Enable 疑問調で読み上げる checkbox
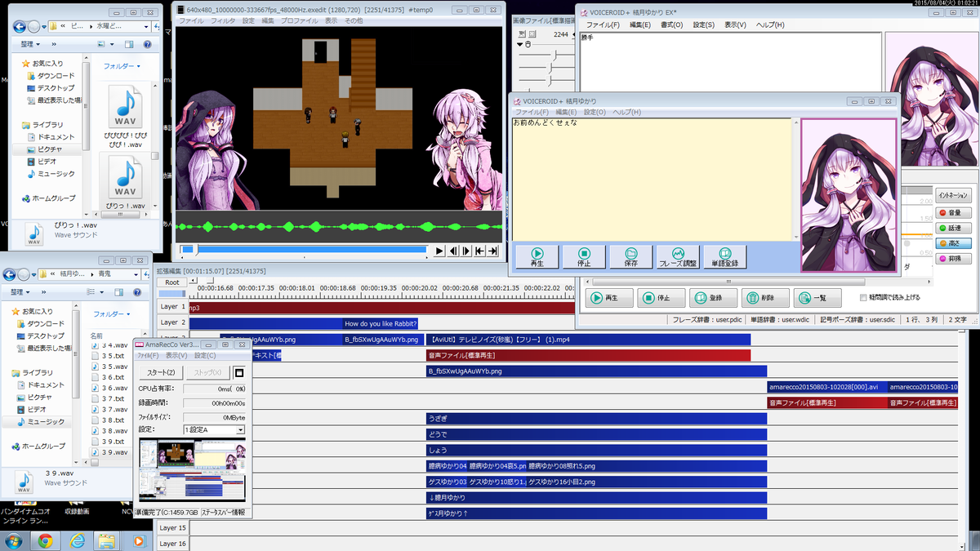This screenshot has height=551, width=980. (865, 298)
